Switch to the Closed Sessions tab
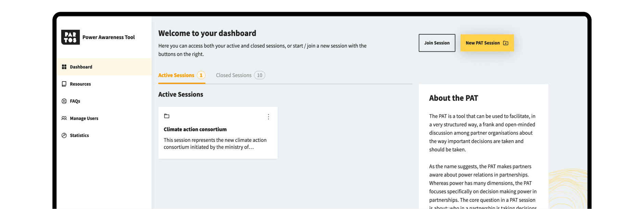This screenshot has height=209, width=644. tap(234, 75)
